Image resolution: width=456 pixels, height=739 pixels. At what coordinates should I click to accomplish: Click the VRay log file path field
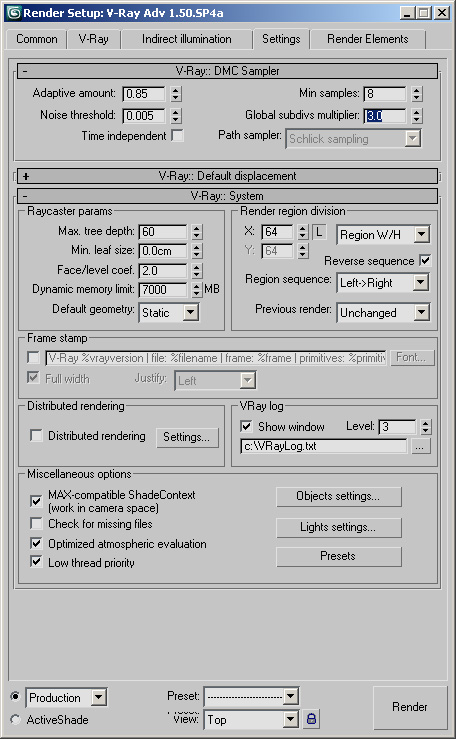coord(324,446)
